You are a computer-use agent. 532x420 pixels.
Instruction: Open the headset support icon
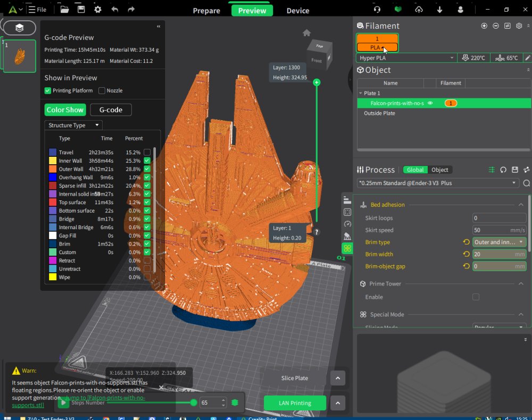(377, 10)
